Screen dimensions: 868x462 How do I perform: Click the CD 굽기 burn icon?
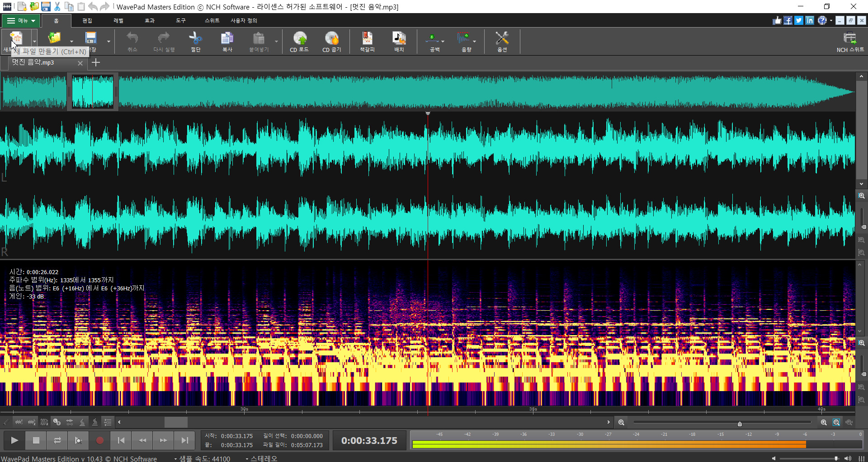click(x=331, y=41)
